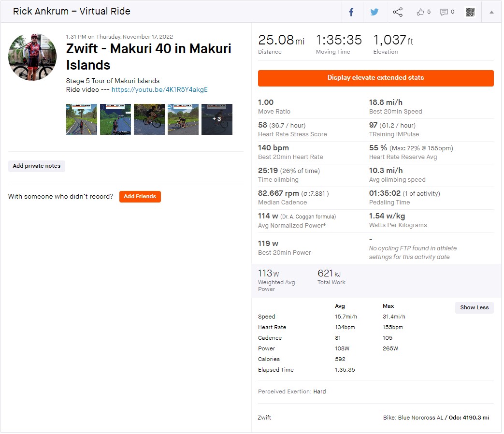Screen dimensions: 504x434
Task: Open the YouTube ride video link
Action: [x=160, y=90]
